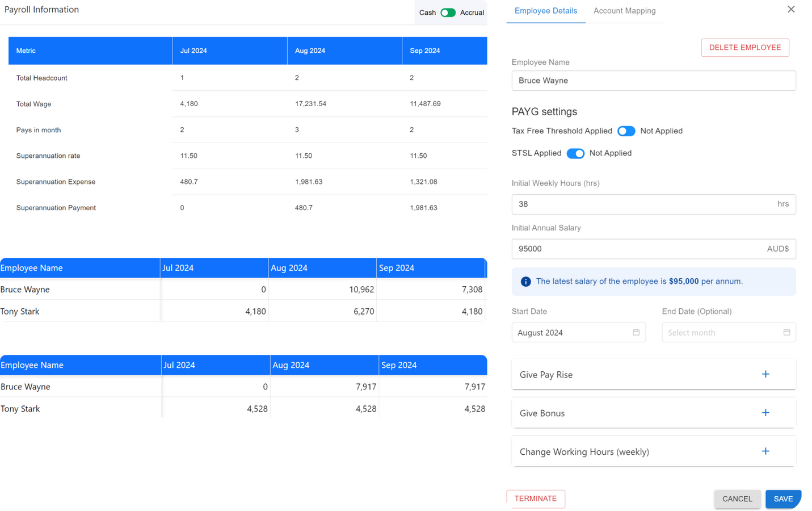812x511 pixels.
Task: Click the plus icon beside Give Pay Rise
Action: (x=765, y=374)
